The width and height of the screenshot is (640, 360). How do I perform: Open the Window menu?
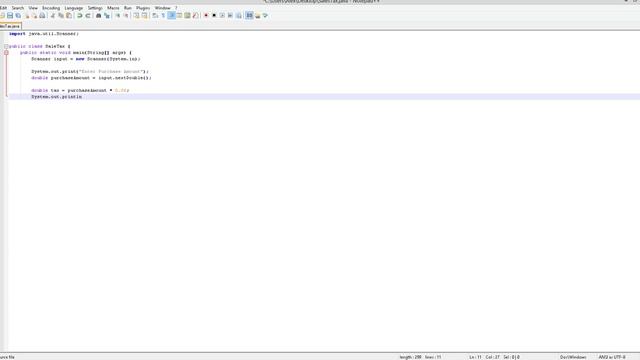coord(162,8)
